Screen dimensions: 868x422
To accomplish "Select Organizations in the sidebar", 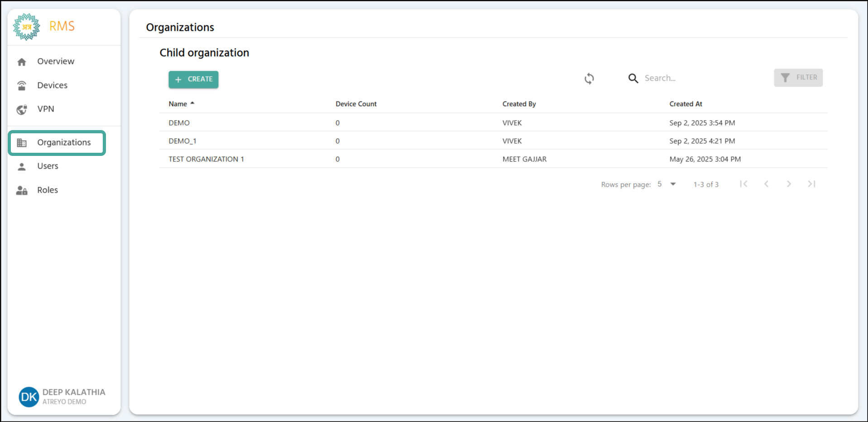I will click(x=63, y=142).
